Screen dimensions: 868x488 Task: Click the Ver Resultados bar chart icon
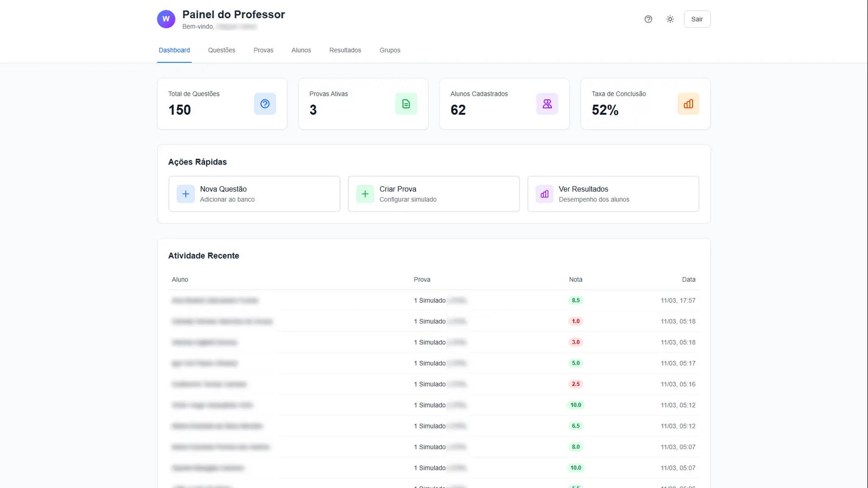544,194
